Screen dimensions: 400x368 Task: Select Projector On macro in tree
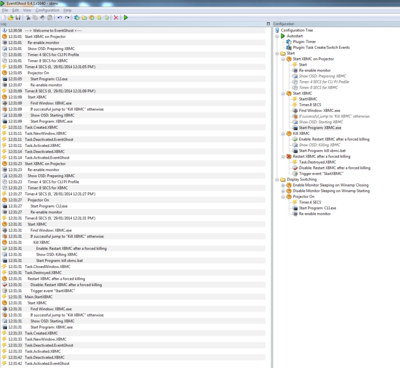[x=304, y=197]
